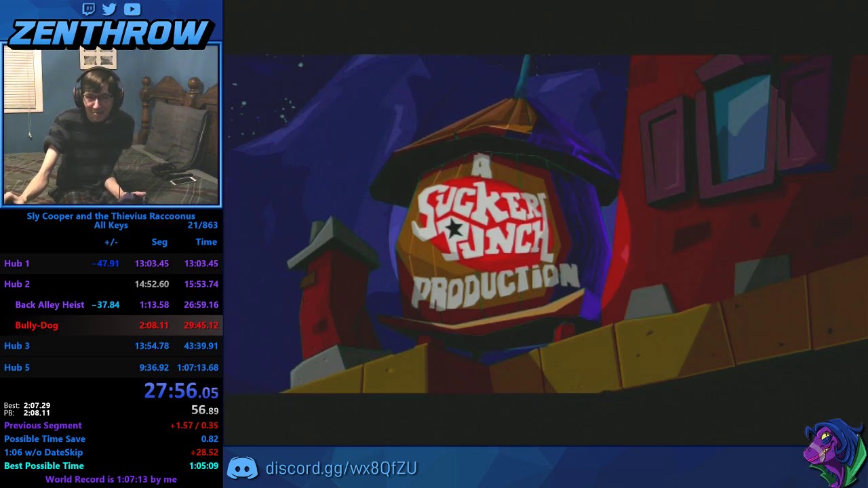Click the YouTube icon in the header
The height and width of the screenshot is (488, 868).
pyautogui.click(x=132, y=9)
